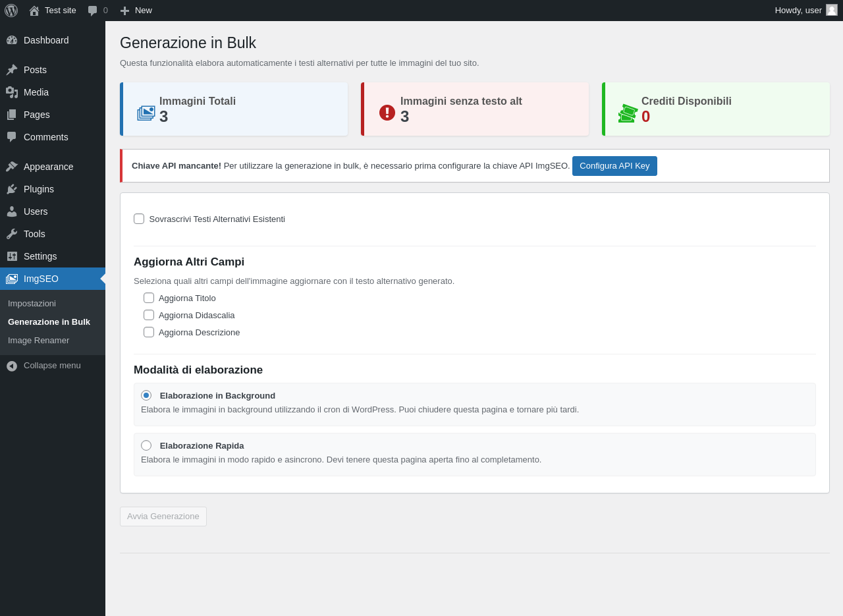The height and width of the screenshot is (616, 843).
Task: Check the Aggiorna Titolo option
Action: tap(149, 298)
